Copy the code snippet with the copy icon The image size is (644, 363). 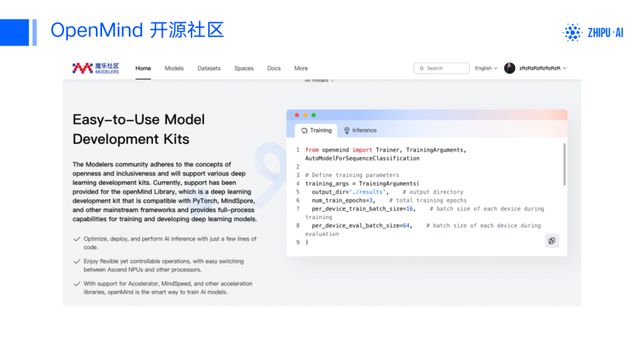click(552, 241)
